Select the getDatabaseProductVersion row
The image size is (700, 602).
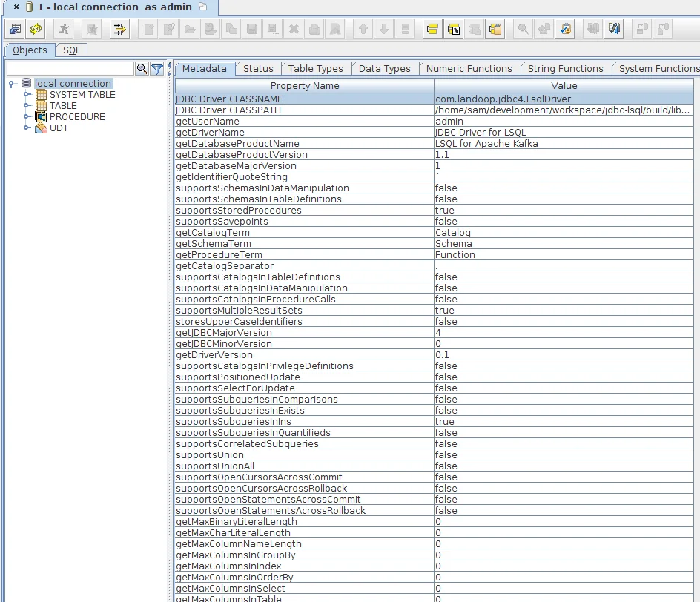(x=434, y=155)
